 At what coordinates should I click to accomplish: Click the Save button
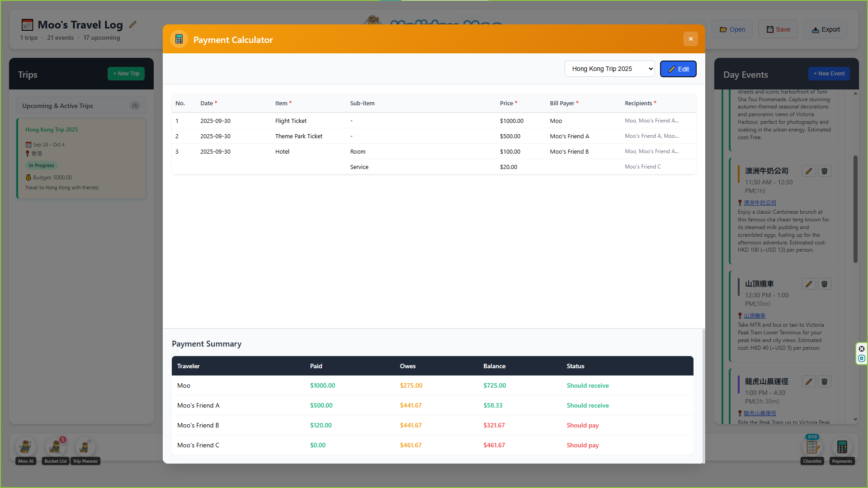[778, 29]
